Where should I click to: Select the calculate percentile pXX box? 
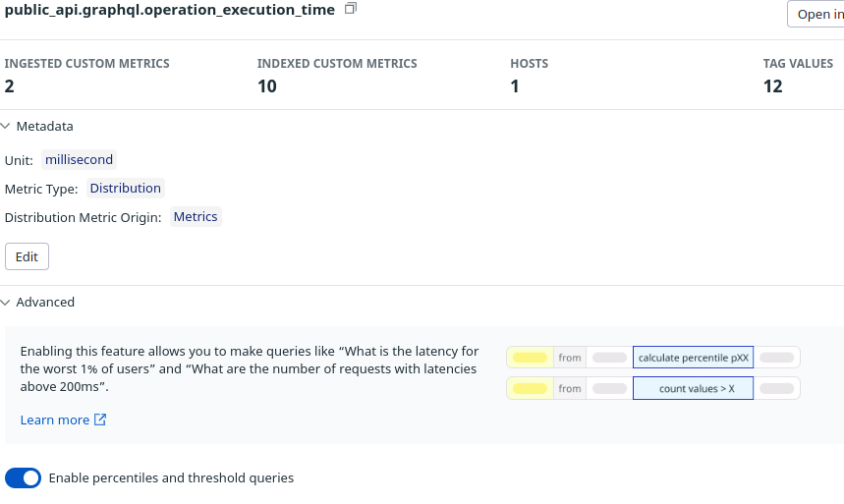(x=693, y=358)
